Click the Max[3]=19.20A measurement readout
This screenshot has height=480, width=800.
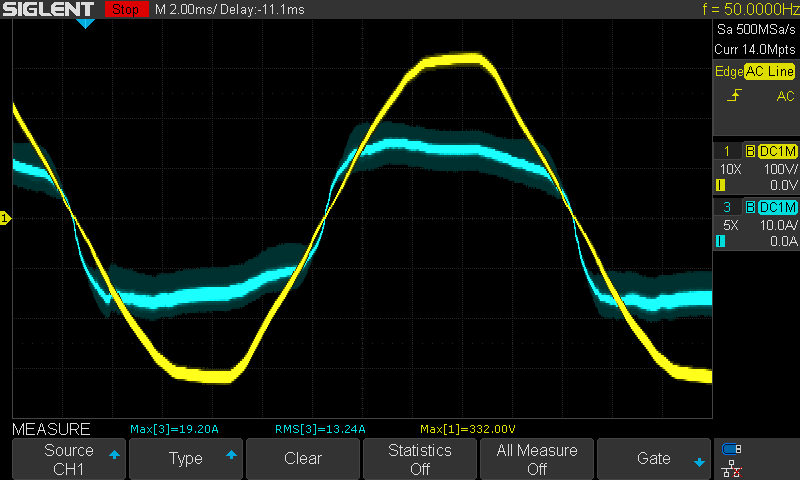(174, 429)
